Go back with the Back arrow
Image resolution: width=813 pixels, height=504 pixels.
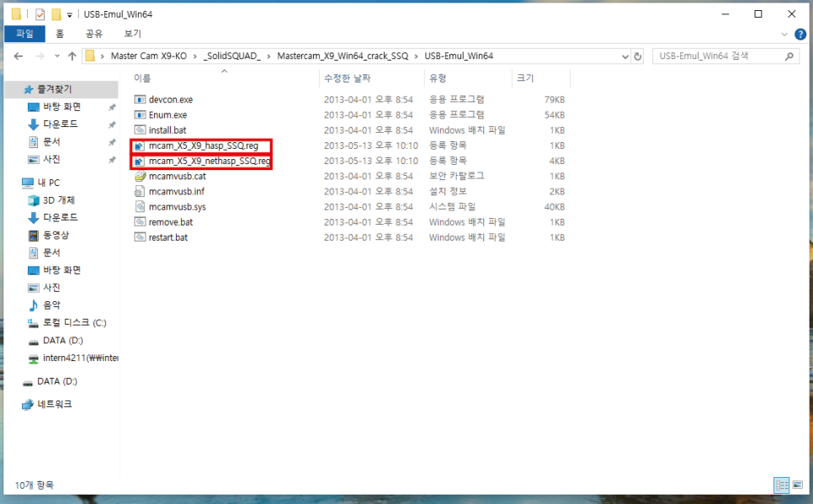coord(19,56)
